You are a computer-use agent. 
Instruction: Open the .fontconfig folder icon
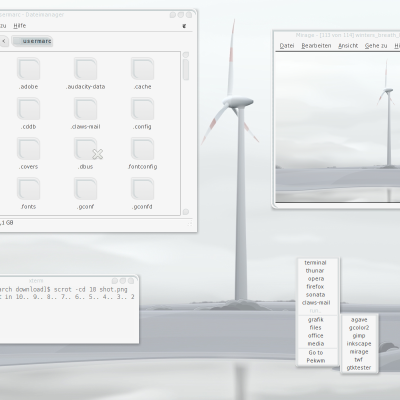tap(143, 149)
